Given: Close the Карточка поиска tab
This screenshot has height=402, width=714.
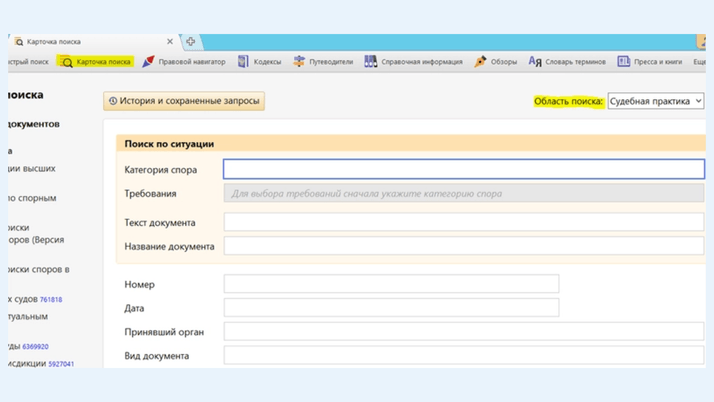Looking at the screenshot, I should tap(170, 42).
